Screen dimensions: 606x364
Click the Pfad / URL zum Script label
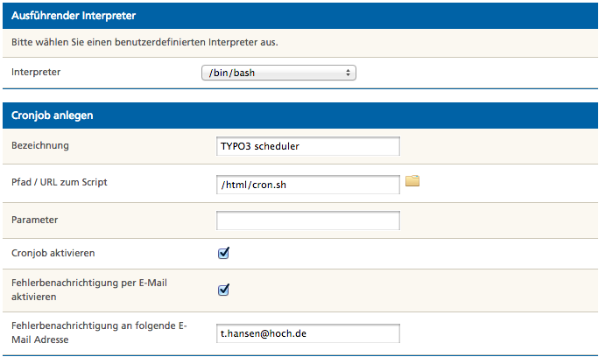click(60, 182)
